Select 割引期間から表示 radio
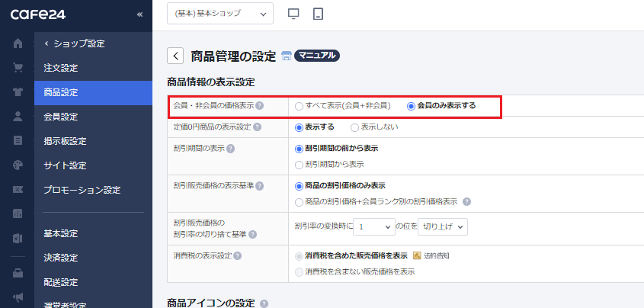This screenshot has height=308, width=644. pyautogui.click(x=299, y=165)
